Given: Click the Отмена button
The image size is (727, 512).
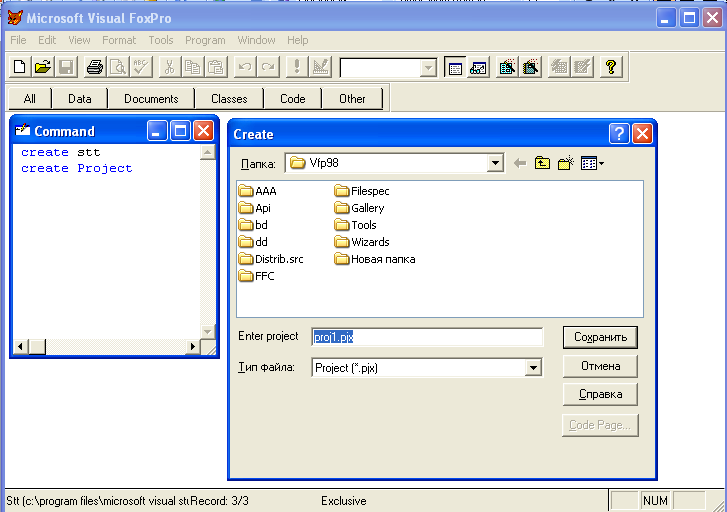Looking at the screenshot, I should 600,366.
